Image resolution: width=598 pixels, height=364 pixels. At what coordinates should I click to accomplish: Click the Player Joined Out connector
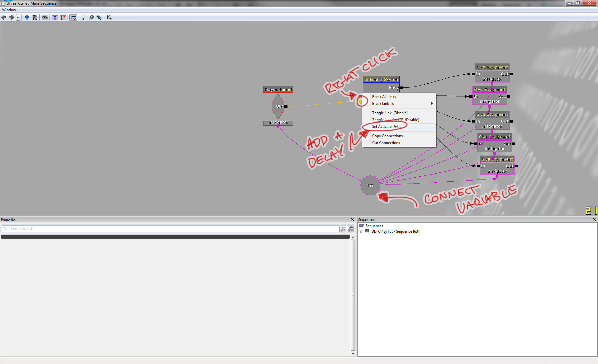pos(286,106)
